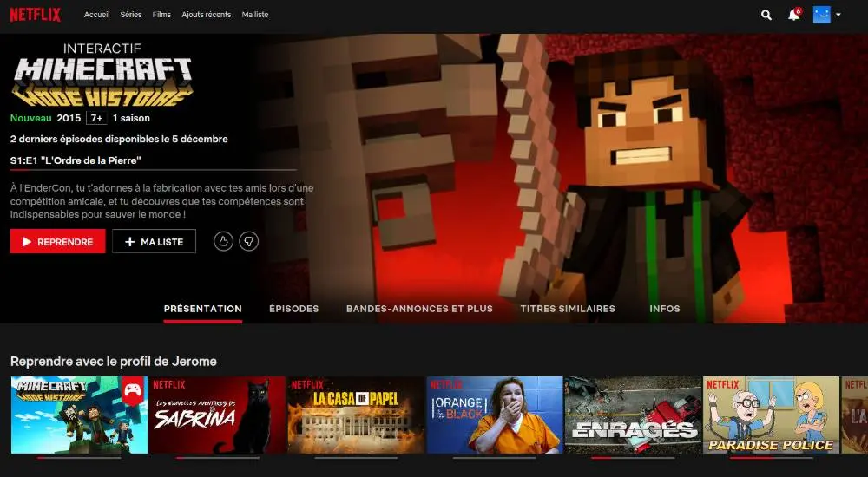Open the Orange is the New Black thumbnail
Screen dimensions: 868x477
click(x=495, y=415)
